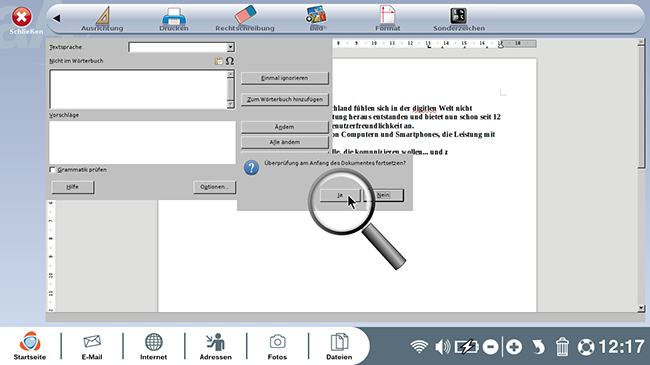Click the minus zoom out icon
650x365 pixels.
tap(490, 347)
